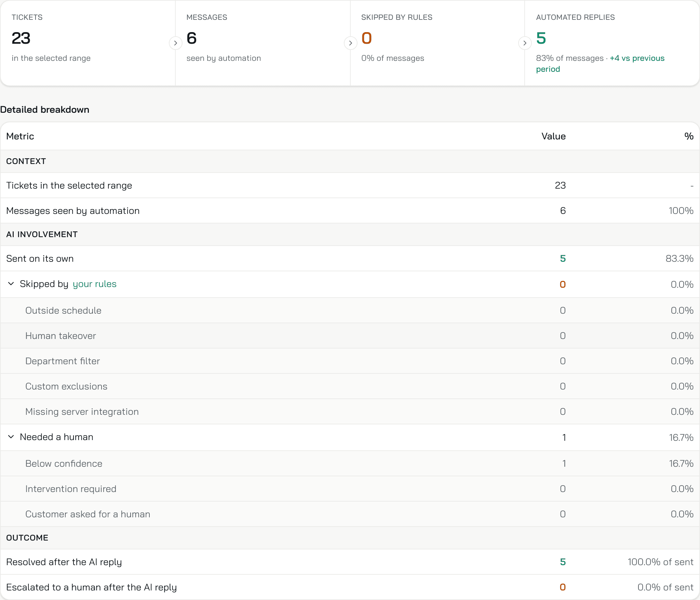Select the Messages card value 6
The width and height of the screenshot is (700, 600).
[x=192, y=38]
